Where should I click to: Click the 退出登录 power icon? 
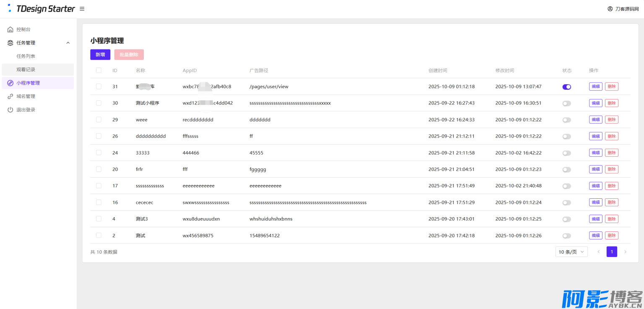(10, 110)
